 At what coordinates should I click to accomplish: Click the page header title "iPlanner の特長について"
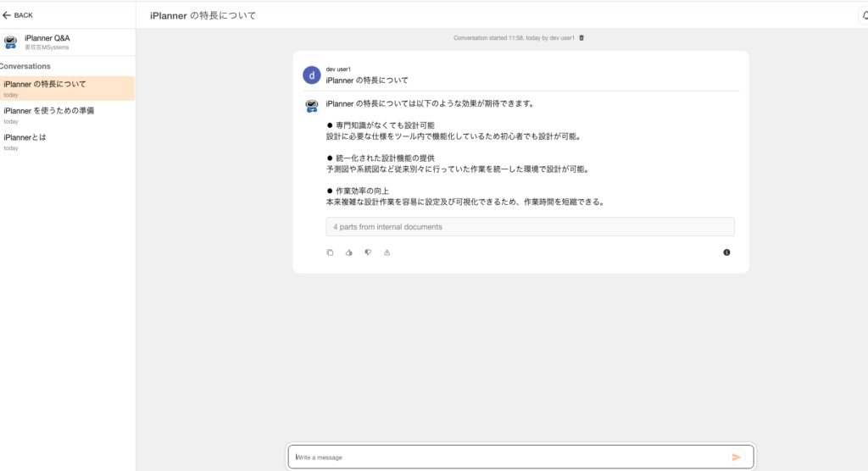[x=203, y=15]
